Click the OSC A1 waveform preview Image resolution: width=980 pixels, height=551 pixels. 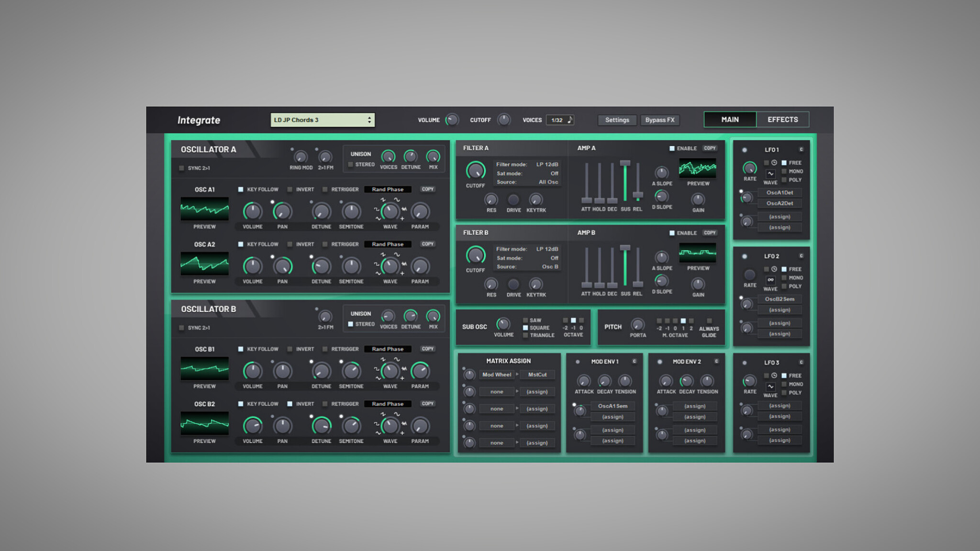point(204,209)
